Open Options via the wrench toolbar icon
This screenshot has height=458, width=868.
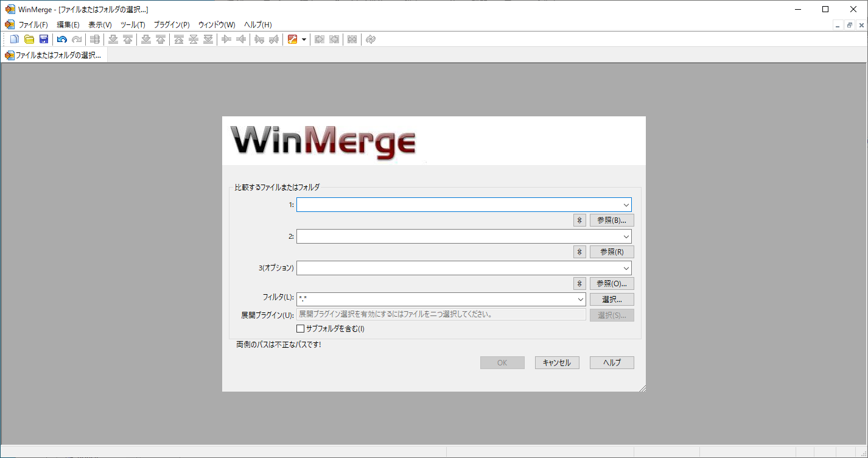pyautogui.click(x=293, y=39)
